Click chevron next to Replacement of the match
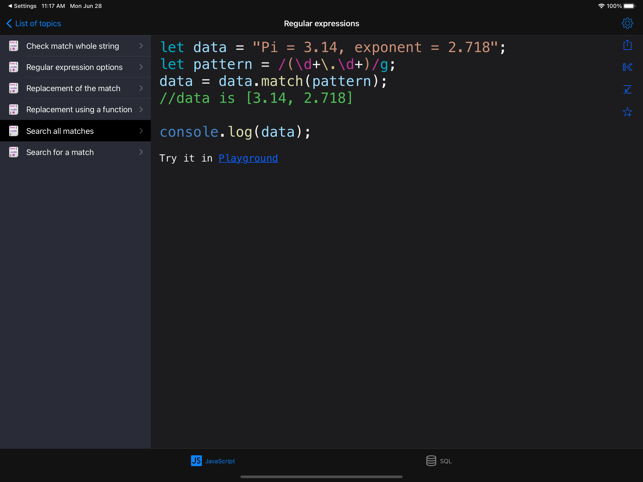Screen dimensions: 643x482 [x=141, y=88]
